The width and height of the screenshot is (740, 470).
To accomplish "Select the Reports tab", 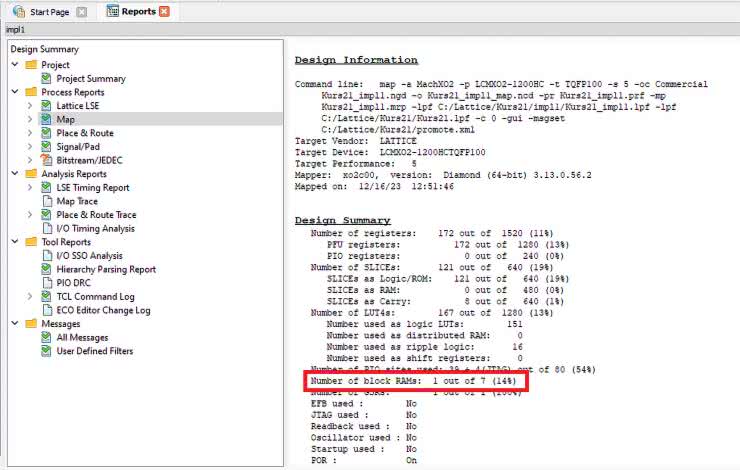I will [x=130, y=12].
